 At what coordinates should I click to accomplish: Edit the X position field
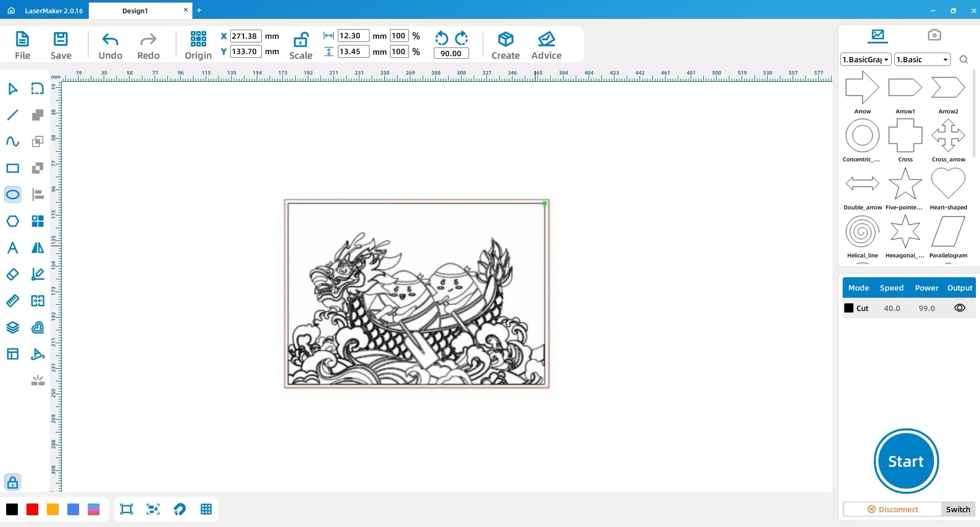246,36
